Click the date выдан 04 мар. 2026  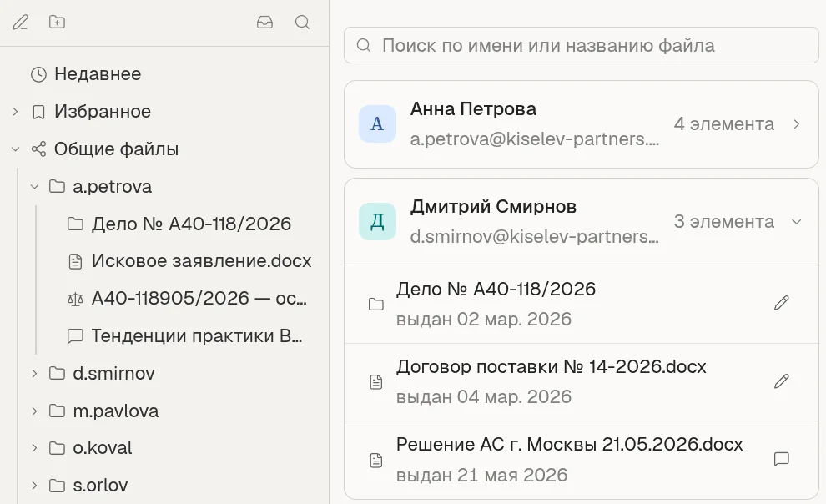[484, 396]
